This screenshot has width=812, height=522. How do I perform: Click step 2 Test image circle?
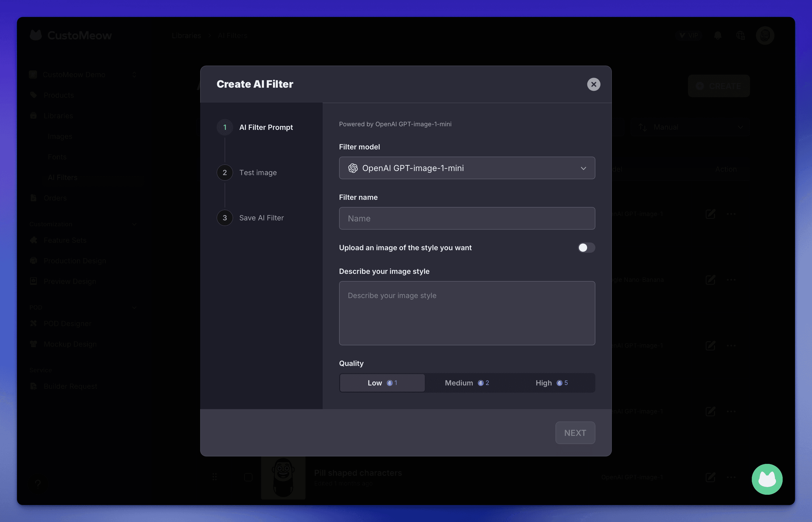[225, 173]
